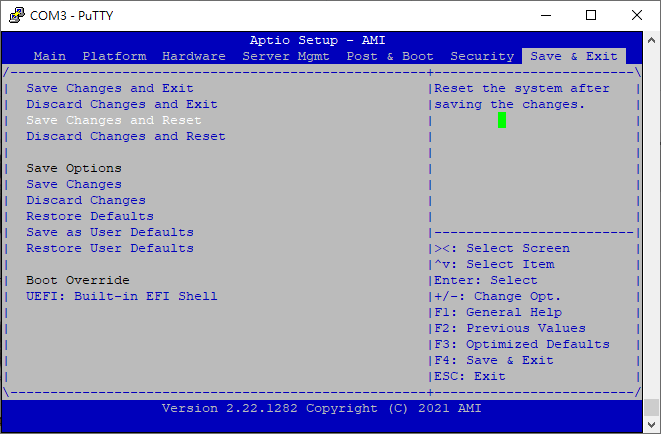Click Discard Changes under Save Options
This screenshot has width=661, height=434.
pyautogui.click(x=86, y=200)
